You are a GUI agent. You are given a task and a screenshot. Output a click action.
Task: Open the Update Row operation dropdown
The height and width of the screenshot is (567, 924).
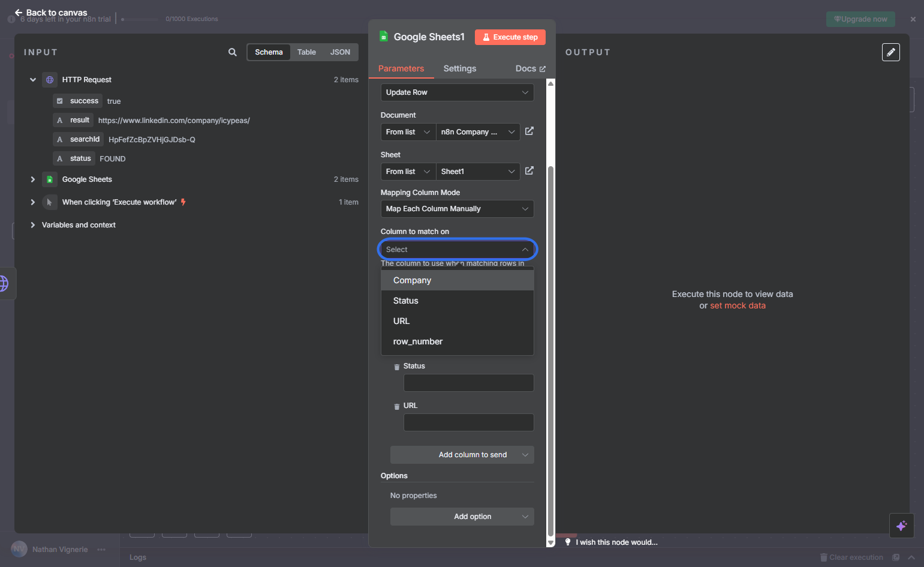457,92
